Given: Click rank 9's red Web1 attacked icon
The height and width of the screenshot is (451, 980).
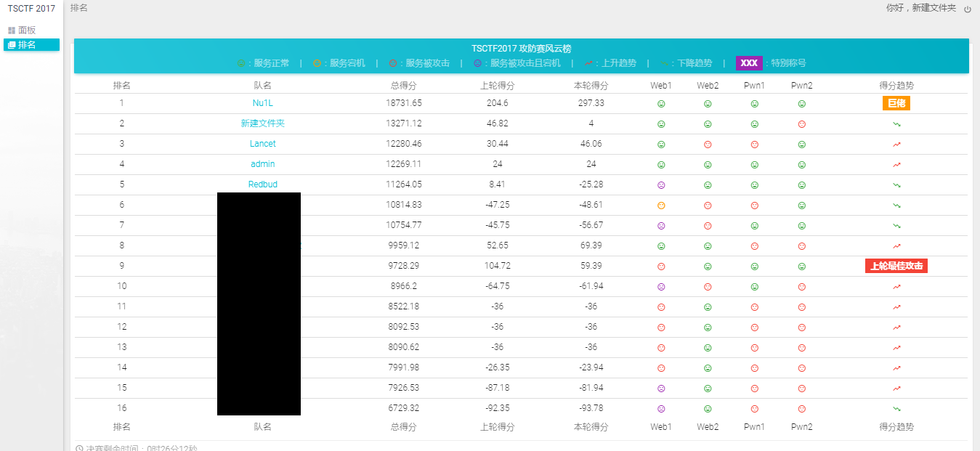Looking at the screenshot, I should coord(661,267).
